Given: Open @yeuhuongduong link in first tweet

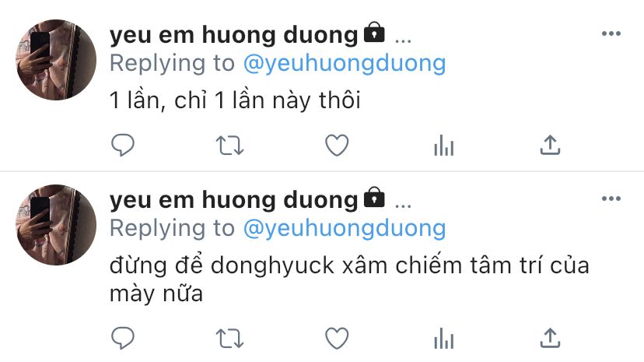Looking at the screenshot, I should point(345,64).
